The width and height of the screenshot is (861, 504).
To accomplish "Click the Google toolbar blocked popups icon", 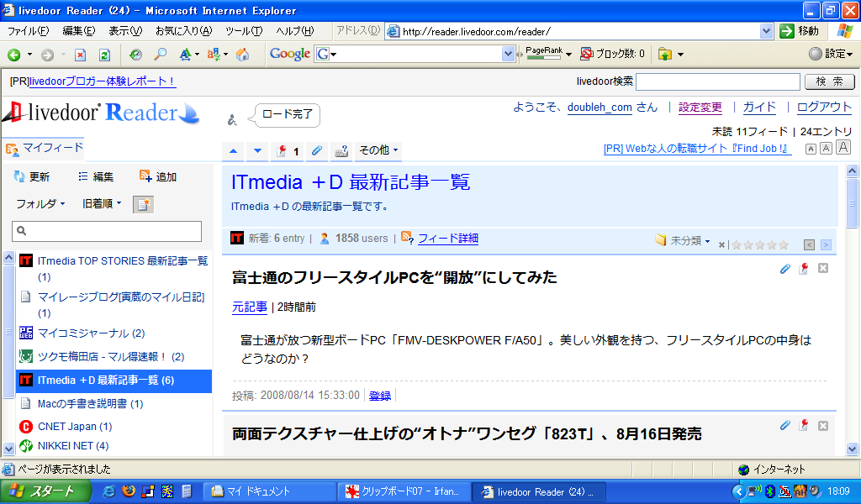I will click(x=586, y=54).
